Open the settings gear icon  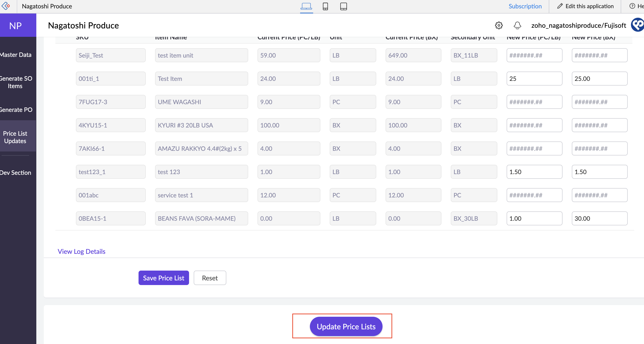coord(498,25)
